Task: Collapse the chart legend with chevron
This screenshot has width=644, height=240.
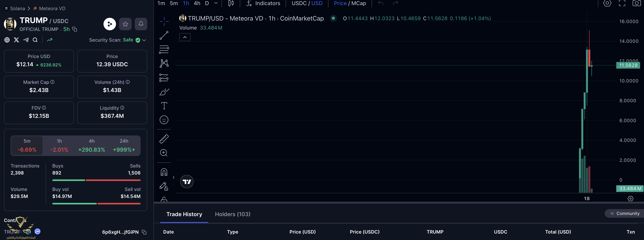Action: 185,37
